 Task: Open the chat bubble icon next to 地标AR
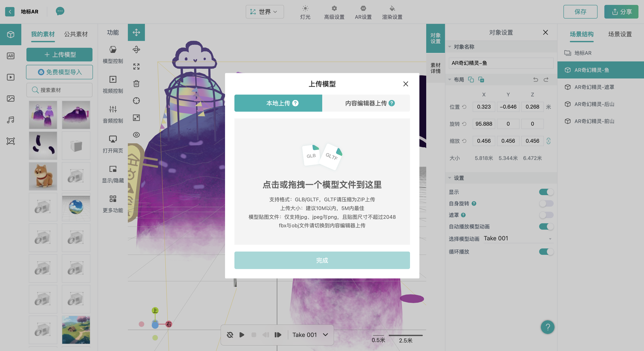coord(60,11)
